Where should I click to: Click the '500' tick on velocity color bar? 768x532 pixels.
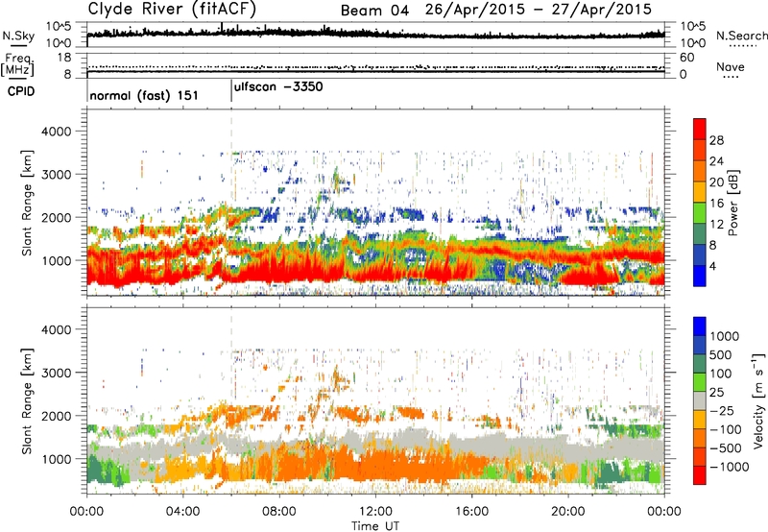[721, 354]
